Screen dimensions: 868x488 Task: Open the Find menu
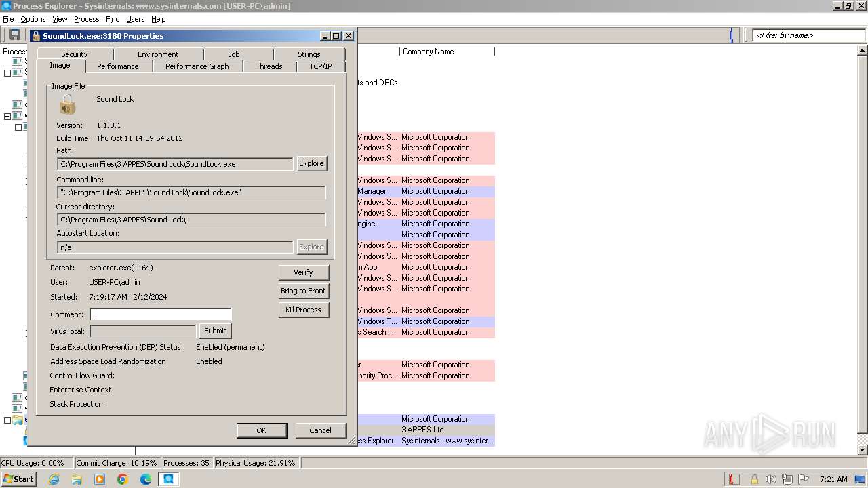pyautogui.click(x=113, y=19)
